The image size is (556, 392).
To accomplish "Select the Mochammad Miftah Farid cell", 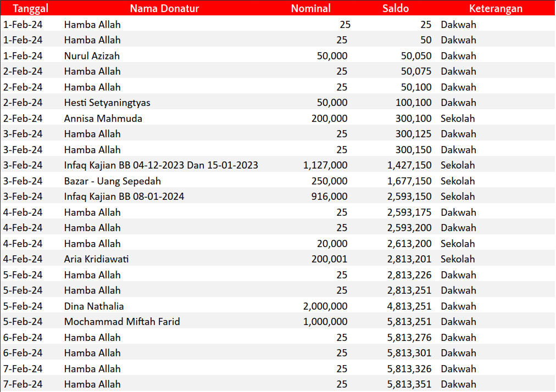I will [x=122, y=322].
